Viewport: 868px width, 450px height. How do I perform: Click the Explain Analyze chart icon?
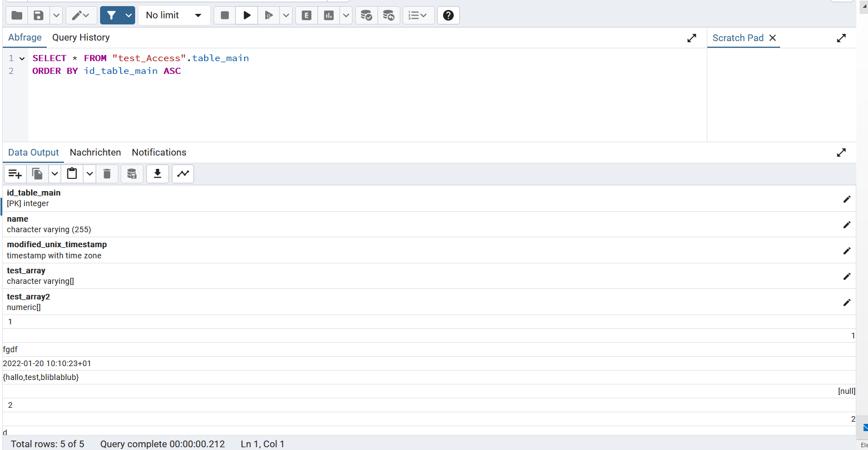pyautogui.click(x=329, y=16)
